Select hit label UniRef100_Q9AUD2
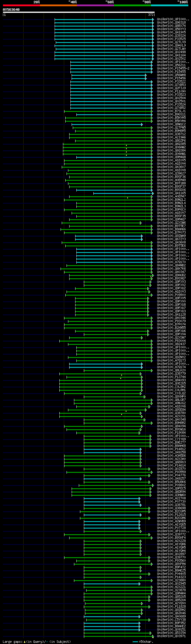 coord(171,275)
